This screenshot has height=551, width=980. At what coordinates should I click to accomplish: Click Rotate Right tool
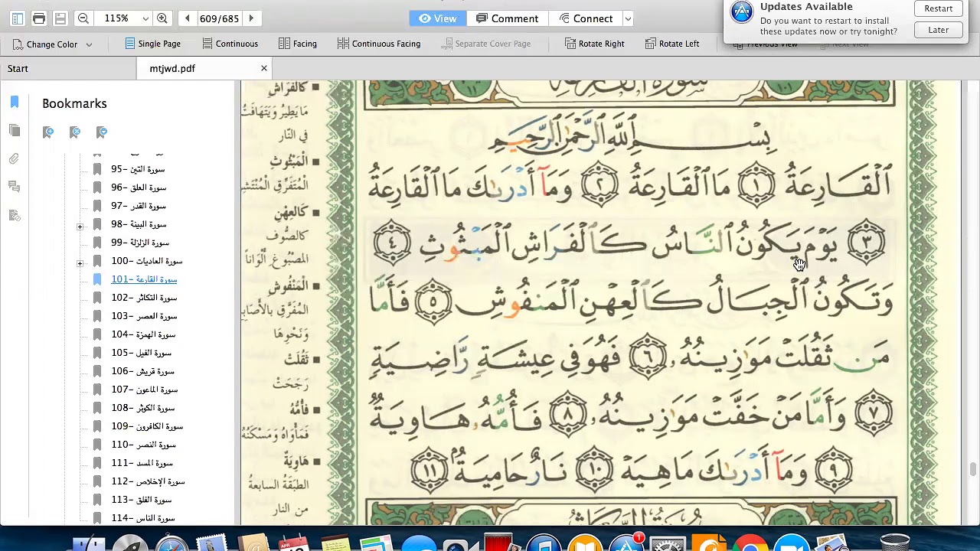tap(594, 44)
